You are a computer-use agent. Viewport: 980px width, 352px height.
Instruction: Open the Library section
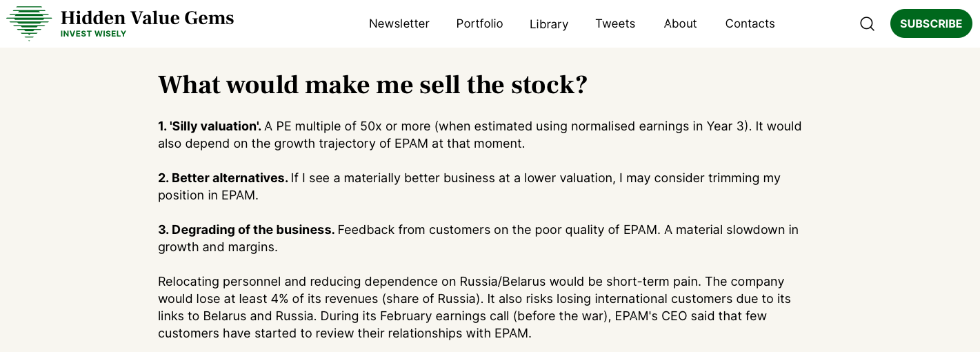pyautogui.click(x=549, y=24)
